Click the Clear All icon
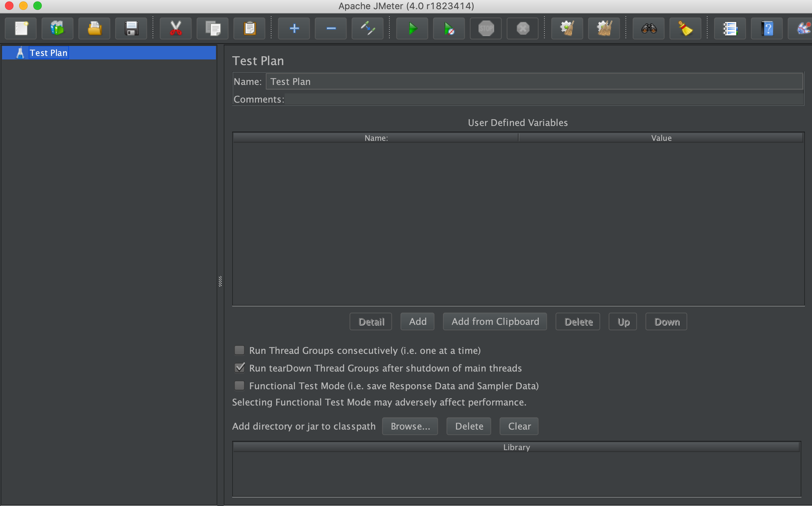Viewport: 812px width, 506px height. [604, 28]
